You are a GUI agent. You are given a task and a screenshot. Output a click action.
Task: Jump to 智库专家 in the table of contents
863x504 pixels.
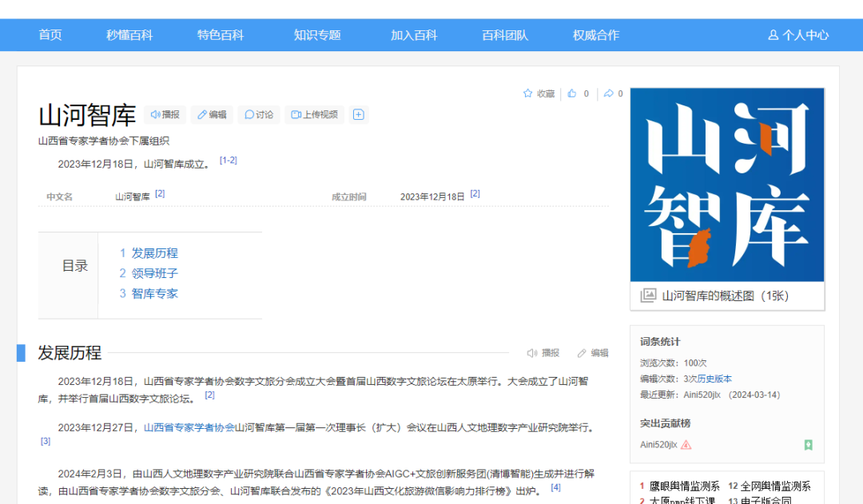(x=155, y=294)
